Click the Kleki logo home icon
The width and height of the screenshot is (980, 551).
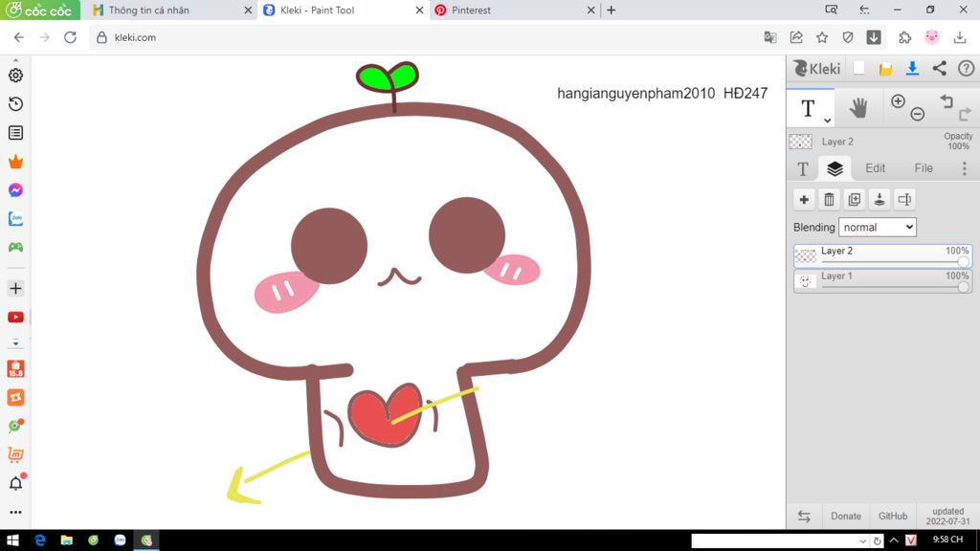[816, 68]
